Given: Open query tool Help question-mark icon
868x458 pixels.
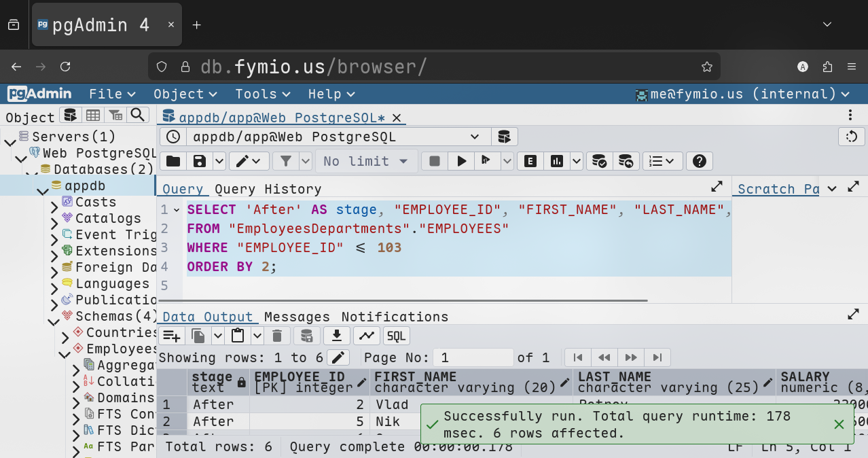Looking at the screenshot, I should pos(700,161).
